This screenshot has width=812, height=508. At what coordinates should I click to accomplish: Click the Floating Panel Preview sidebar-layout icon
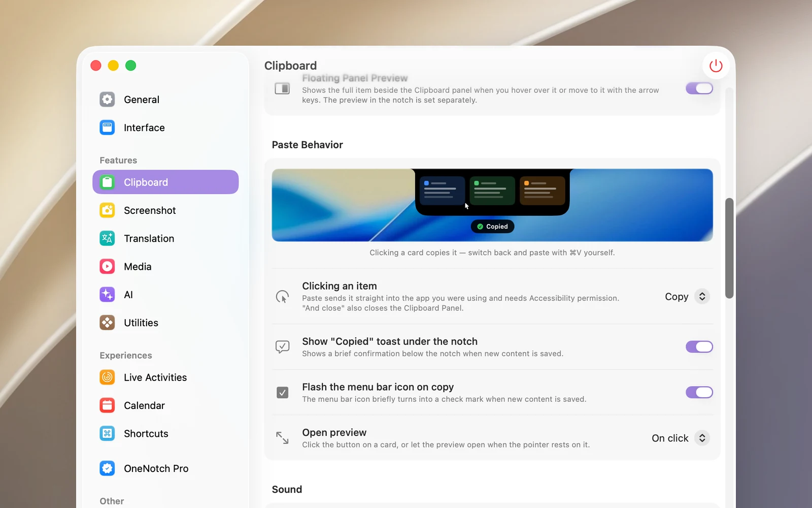[x=282, y=88]
